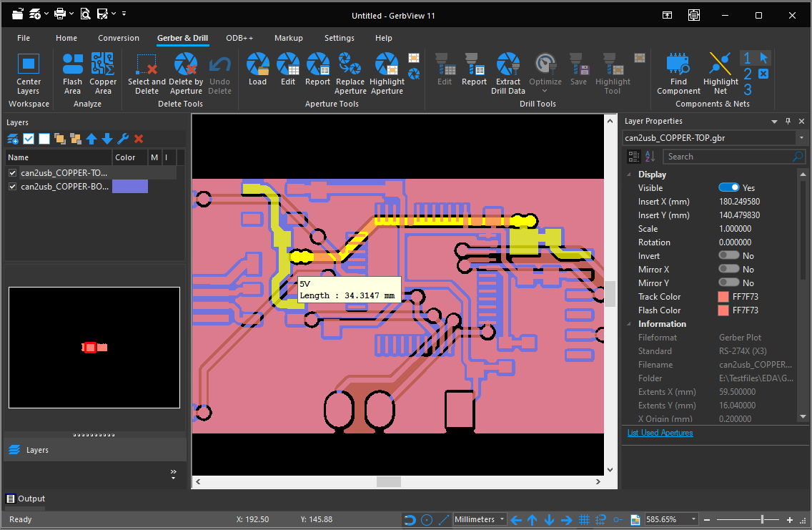Toggle the Visible switch off
The image size is (812, 530).
click(x=728, y=187)
